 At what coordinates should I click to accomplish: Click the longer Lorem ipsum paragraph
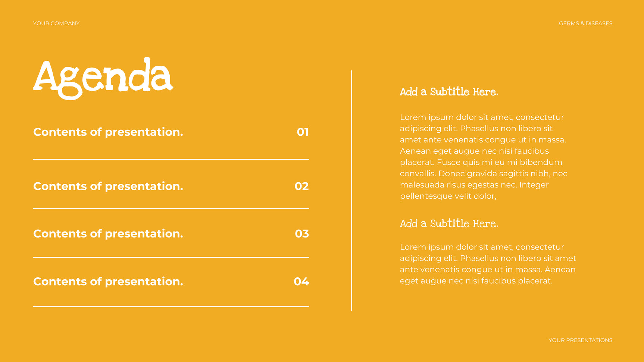click(484, 157)
